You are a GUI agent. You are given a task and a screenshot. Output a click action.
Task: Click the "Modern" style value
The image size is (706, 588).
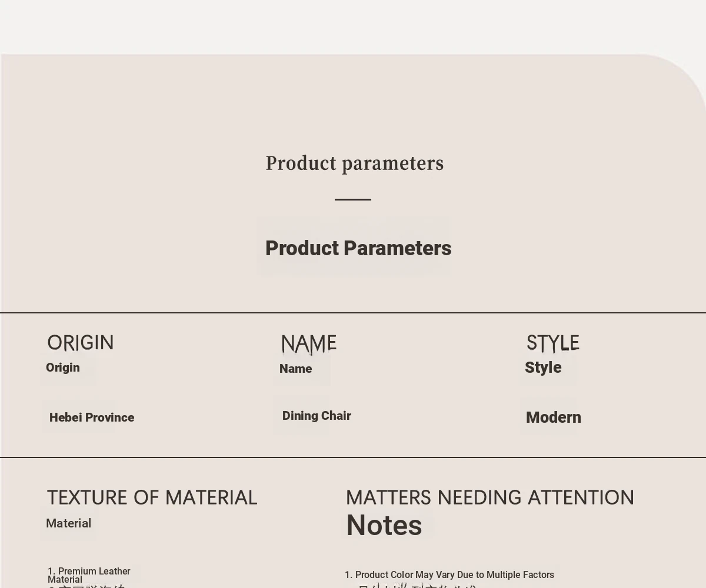click(x=553, y=417)
